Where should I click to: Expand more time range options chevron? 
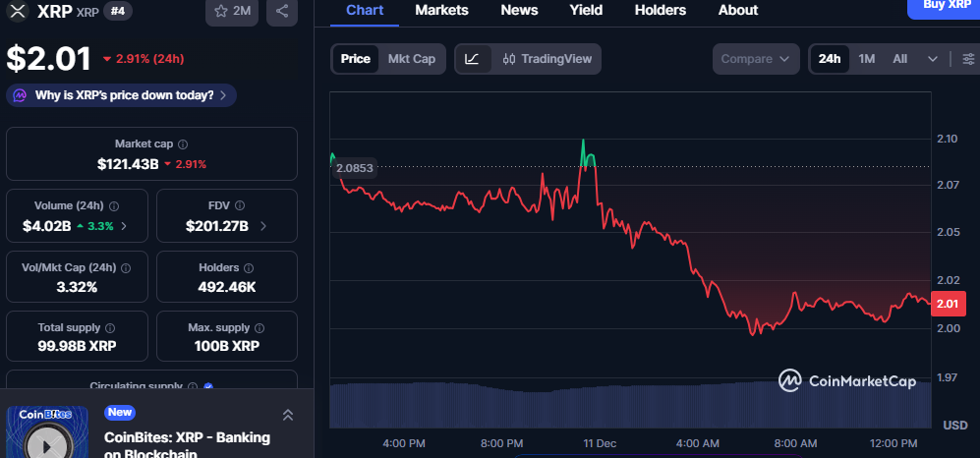(x=933, y=59)
